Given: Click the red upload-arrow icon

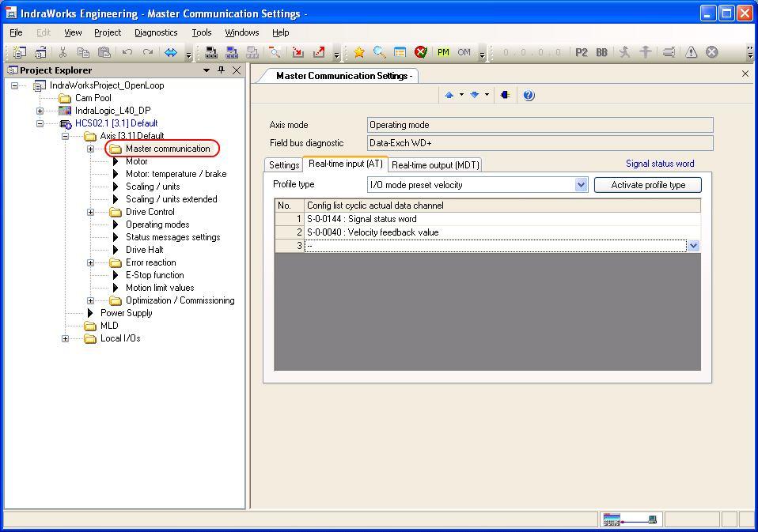Looking at the screenshot, I should (319, 52).
